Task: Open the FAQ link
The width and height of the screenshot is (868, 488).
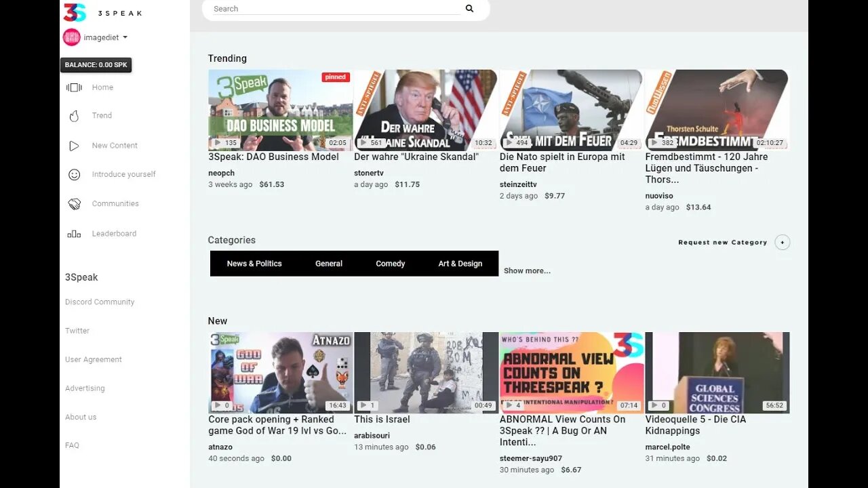Action: [x=72, y=446]
